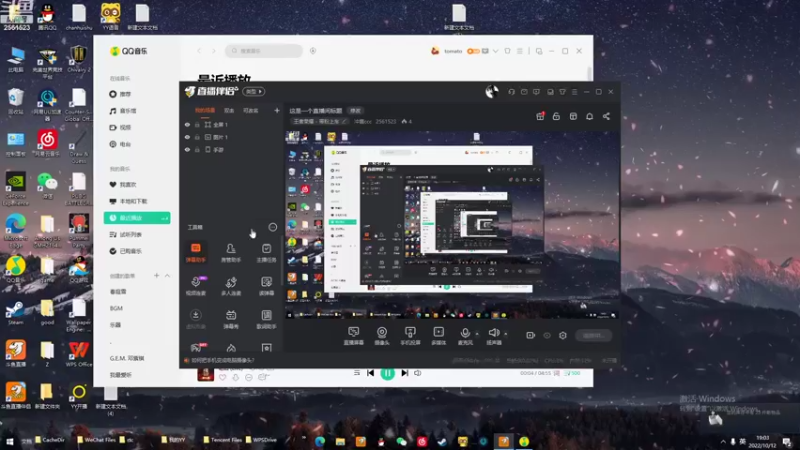Screen dimensions: 800x450
Task: Open the 弹幕助手 tool in the toolbox
Action: 195,253
